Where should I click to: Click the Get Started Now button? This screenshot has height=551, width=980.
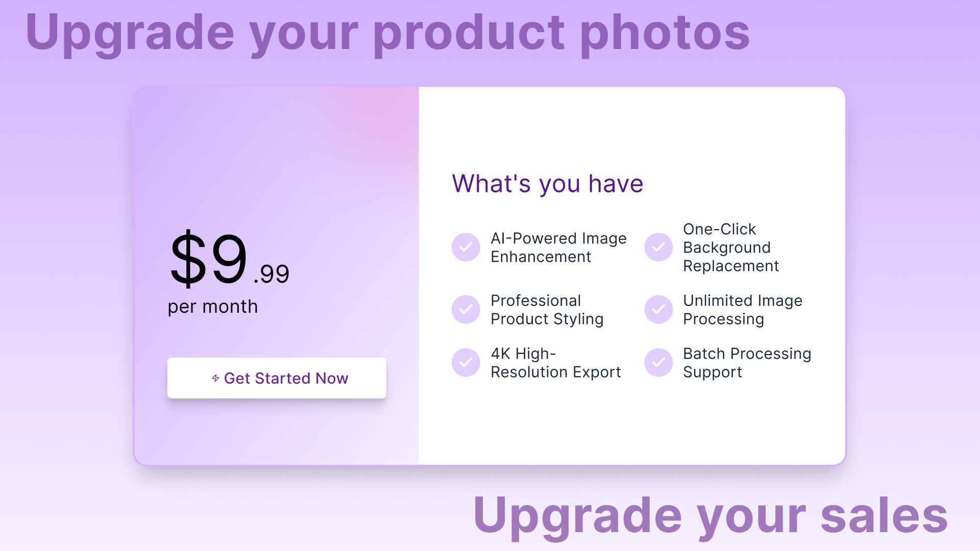pos(277,378)
